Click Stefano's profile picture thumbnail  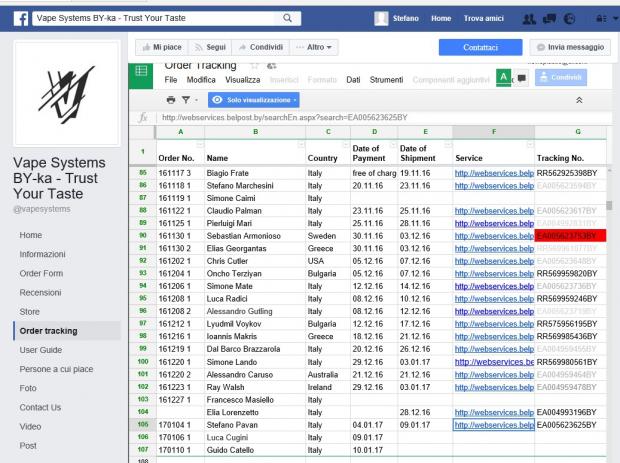[x=381, y=19]
